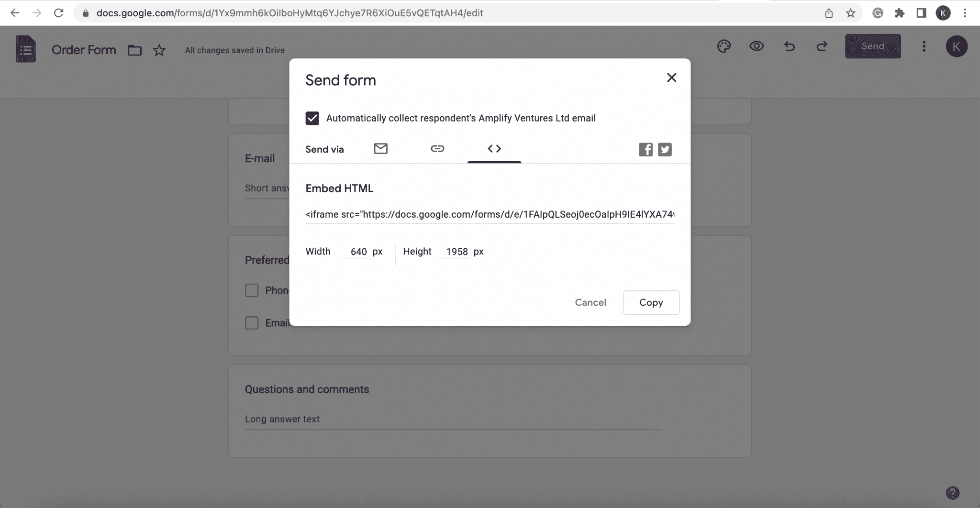Screen dimensions: 980x508
Task: Bookmark this page in Chrome
Action: pos(850,13)
